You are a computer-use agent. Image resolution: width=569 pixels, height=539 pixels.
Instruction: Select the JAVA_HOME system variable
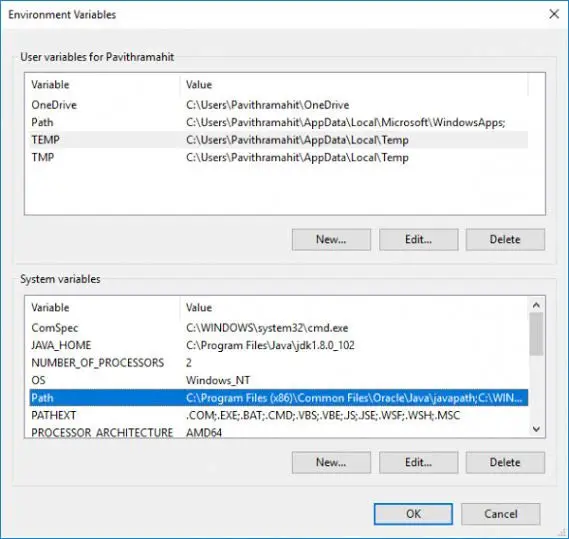point(278,345)
